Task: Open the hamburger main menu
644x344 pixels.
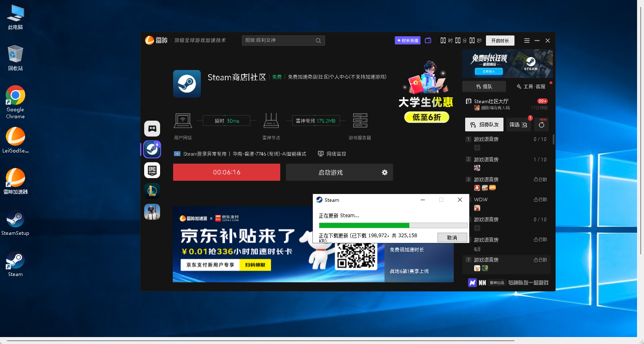Action: [527, 40]
